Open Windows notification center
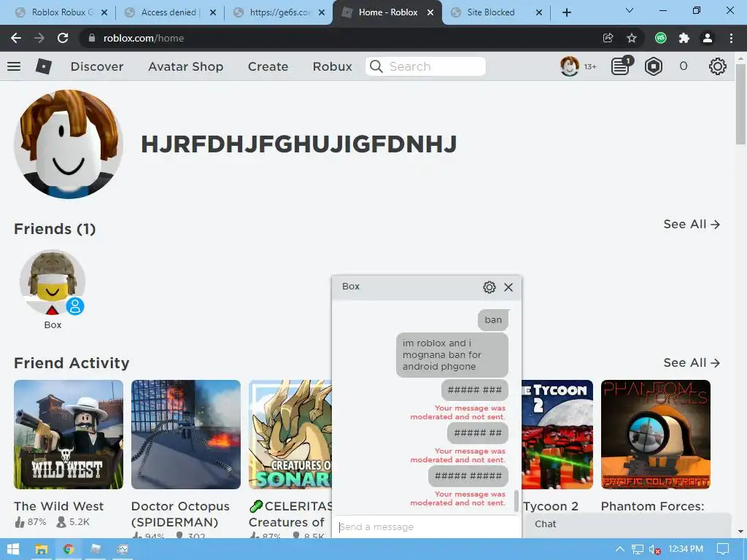The image size is (747, 560). coord(723,549)
